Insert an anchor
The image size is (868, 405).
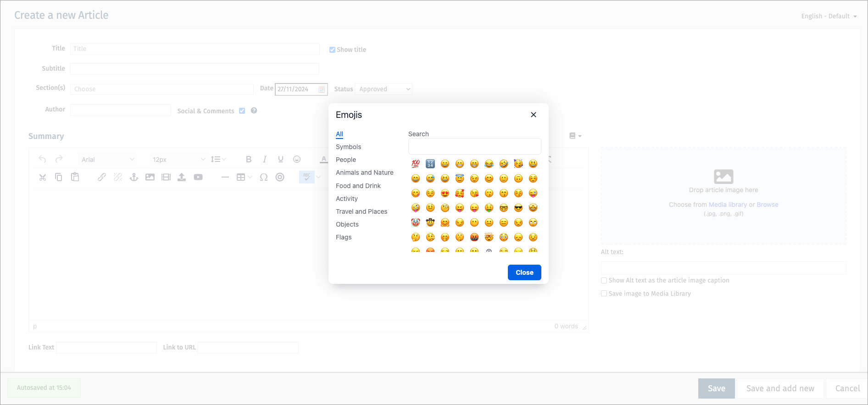pos(134,177)
